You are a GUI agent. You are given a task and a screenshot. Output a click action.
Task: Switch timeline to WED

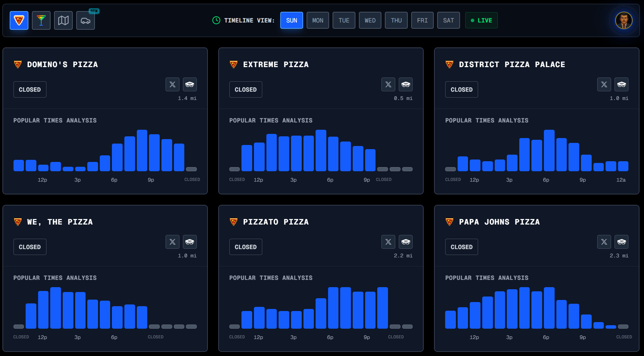point(370,20)
